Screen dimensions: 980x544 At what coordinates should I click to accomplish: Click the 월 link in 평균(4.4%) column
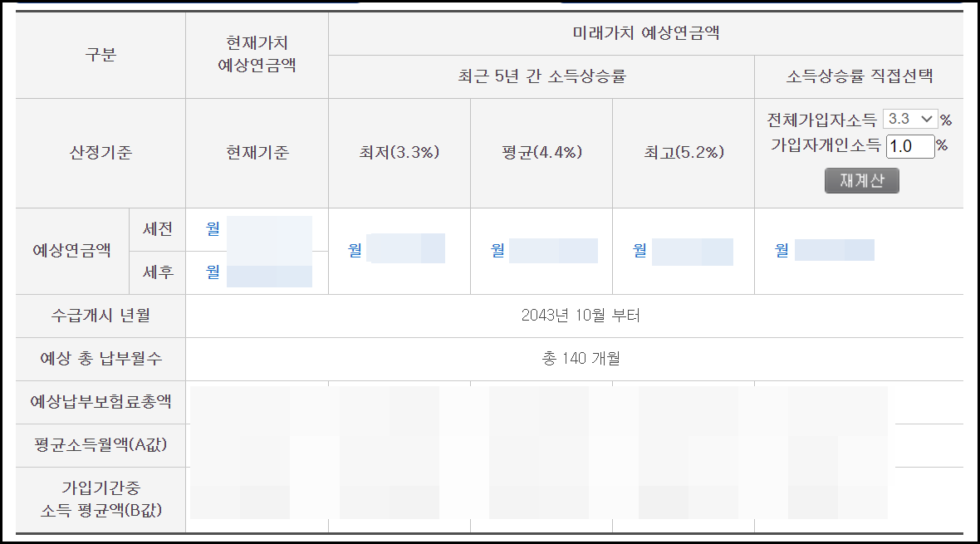pyautogui.click(x=496, y=249)
